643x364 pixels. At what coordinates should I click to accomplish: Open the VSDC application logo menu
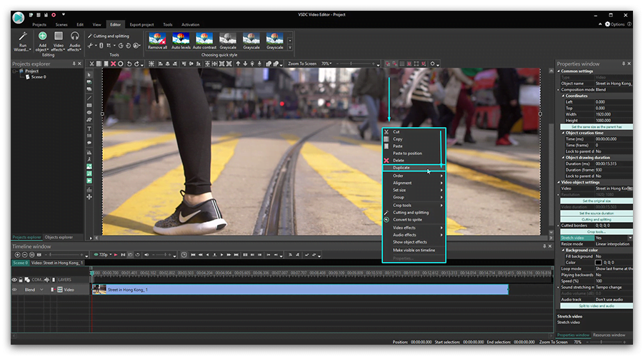tap(19, 18)
